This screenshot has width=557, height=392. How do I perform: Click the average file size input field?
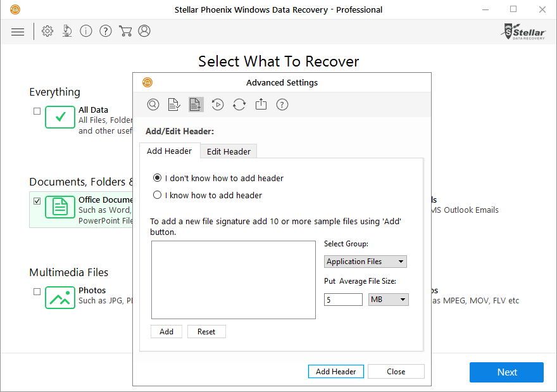(343, 300)
